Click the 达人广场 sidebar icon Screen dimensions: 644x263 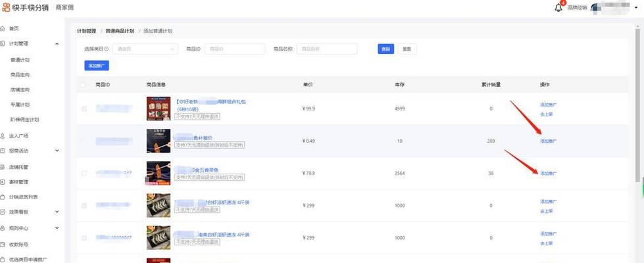coord(3,135)
